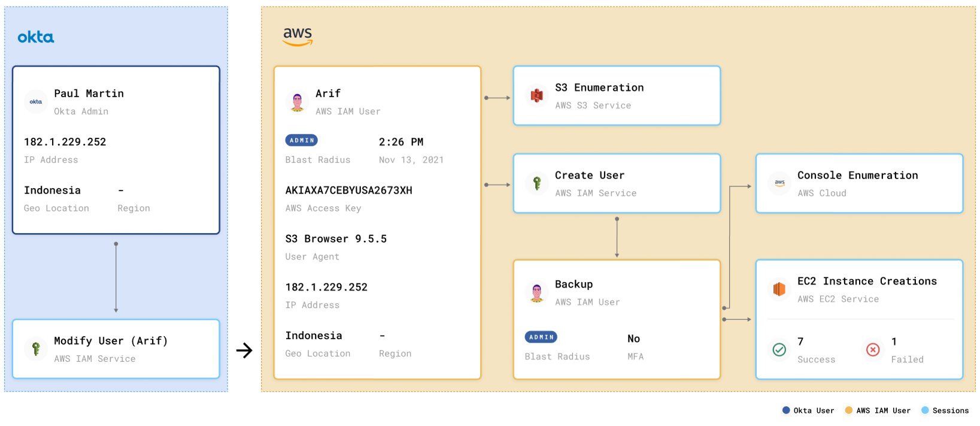Image resolution: width=980 pixels, height=426 pixels.
Task: Click the red Failed cross icon
Action: [873, 349]
